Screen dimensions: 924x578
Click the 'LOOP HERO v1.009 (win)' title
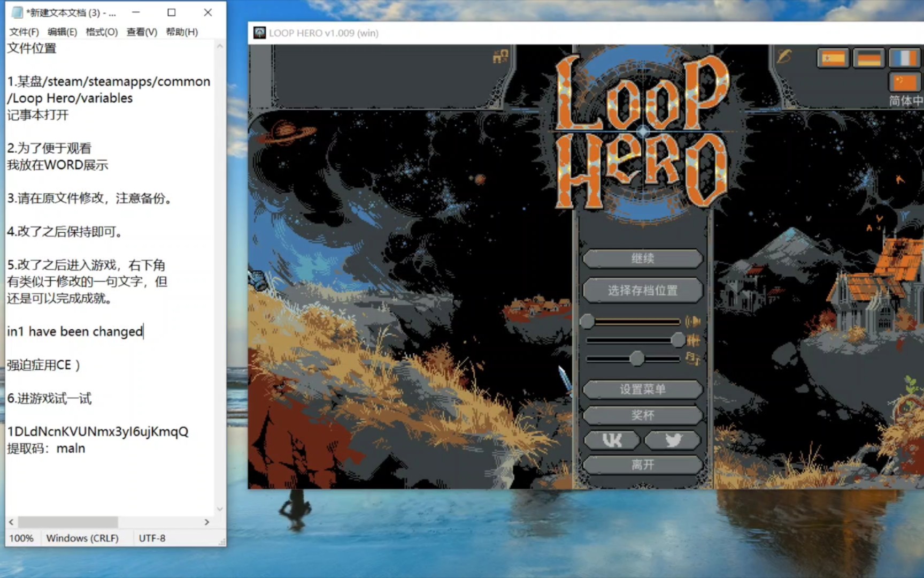(324, 33)
